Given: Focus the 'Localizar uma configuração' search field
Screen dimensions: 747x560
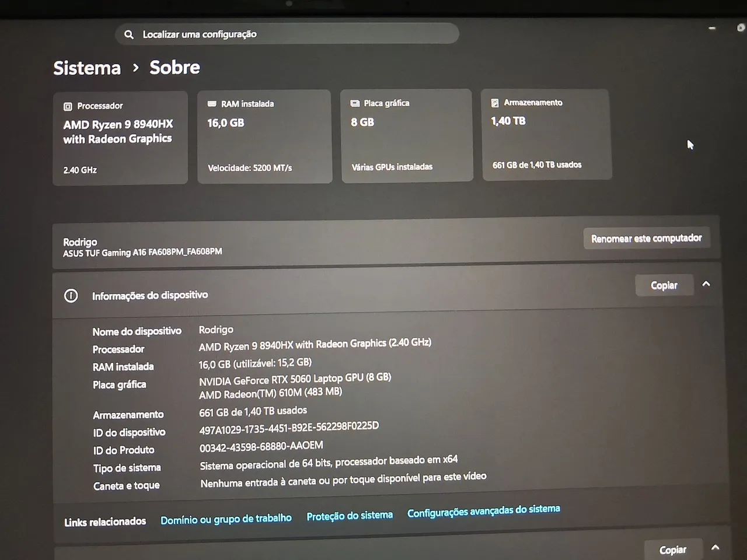Looking at the screenshot, I should [287, 34].
